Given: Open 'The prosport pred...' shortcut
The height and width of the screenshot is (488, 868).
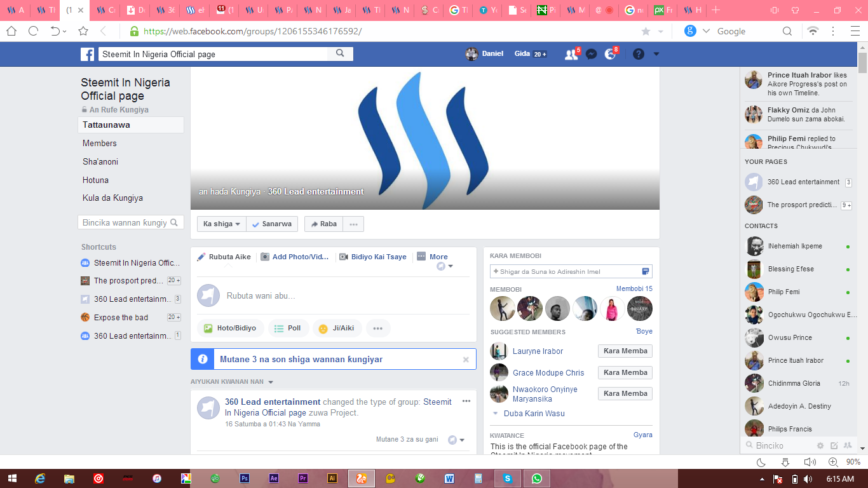Looking at the screenshot, I should [128, 280].
